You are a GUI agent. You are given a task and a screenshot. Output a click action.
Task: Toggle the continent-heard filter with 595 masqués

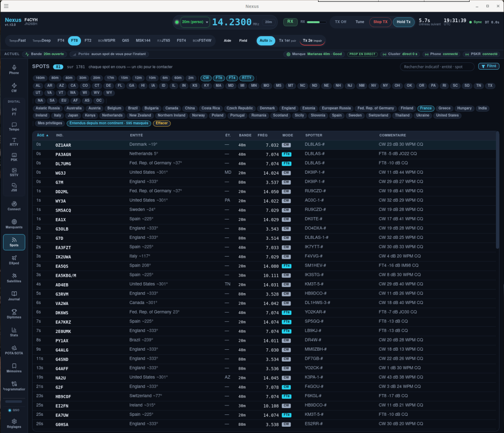[x=109, y=123]
